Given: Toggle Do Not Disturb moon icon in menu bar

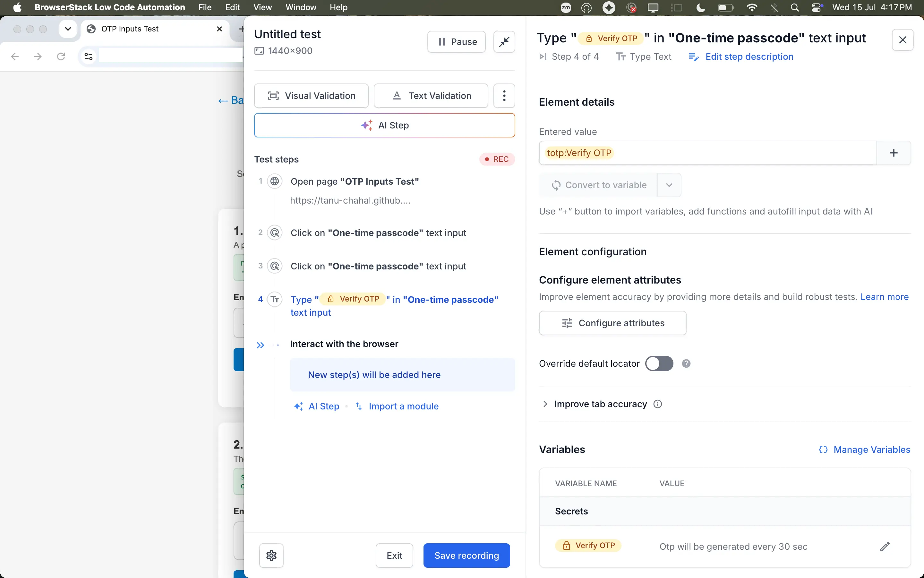Looking at the screenshot, I should [700, 7].
